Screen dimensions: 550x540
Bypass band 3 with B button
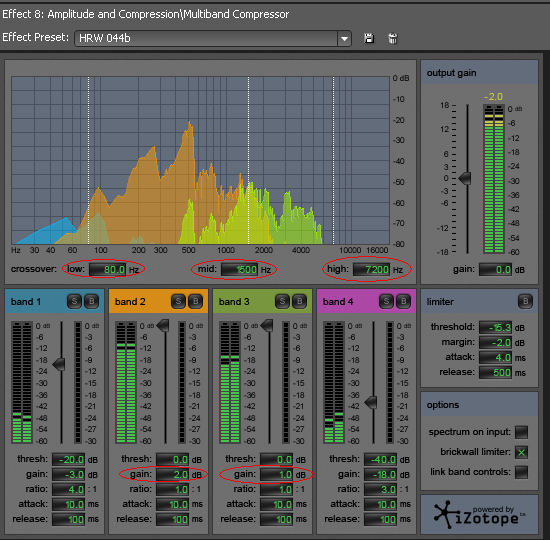tap(300, 301)
